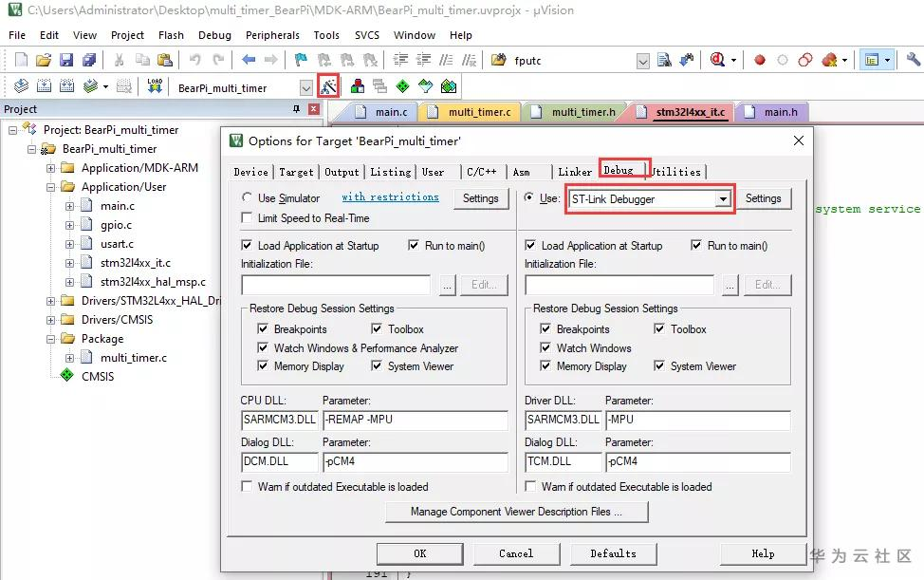Rebuild all target files via the Rebuild icon
The height and width of the screenshot is (580, 924).
(67, 86)
